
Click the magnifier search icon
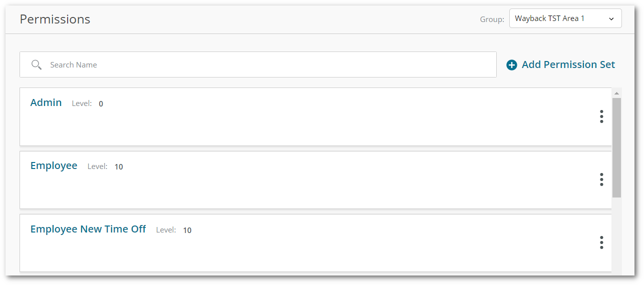[x=36, y=64]
